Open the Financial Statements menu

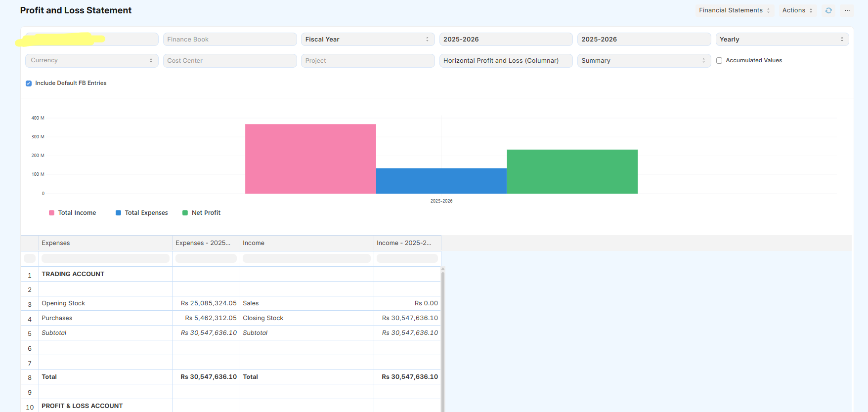(734, 10)
